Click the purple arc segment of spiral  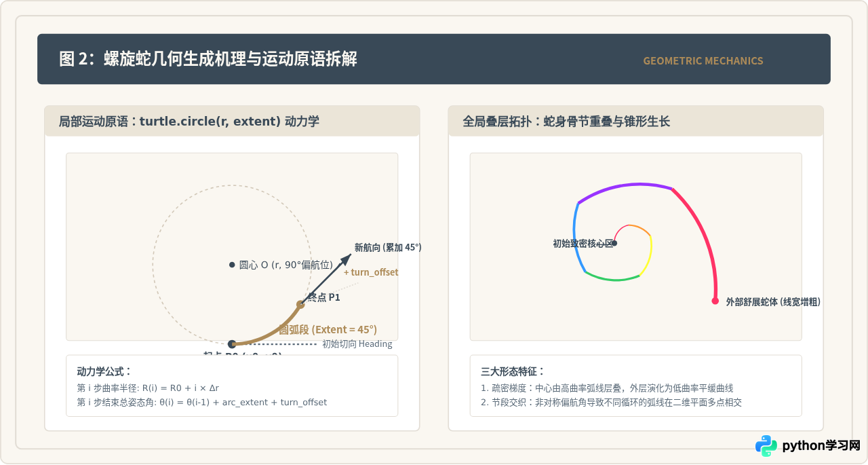624,186
